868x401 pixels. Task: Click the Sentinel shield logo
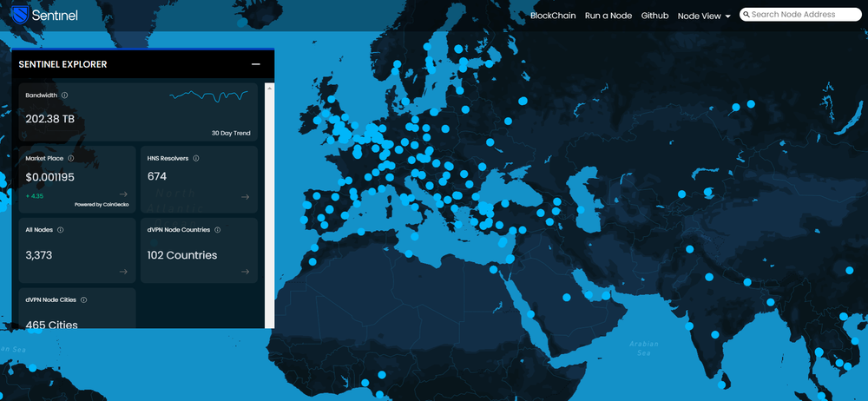[x=19, y=15]
